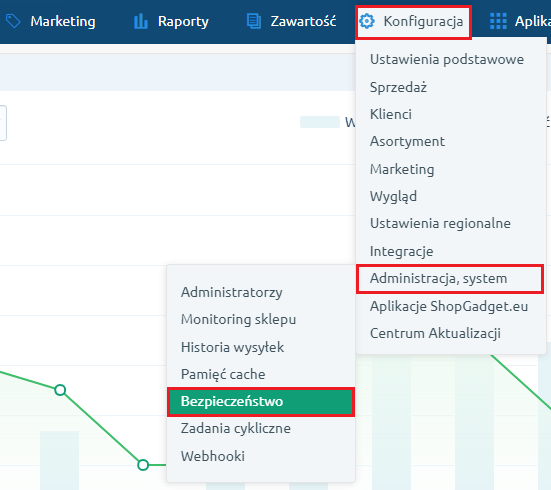
Task: Expand the Administracja, system submenu
Action: [450, 279]
